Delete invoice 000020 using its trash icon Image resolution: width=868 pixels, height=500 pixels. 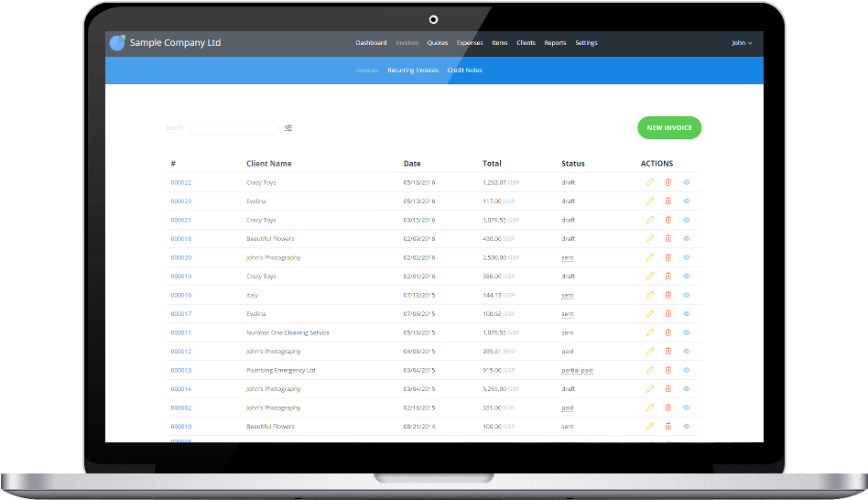668,257
